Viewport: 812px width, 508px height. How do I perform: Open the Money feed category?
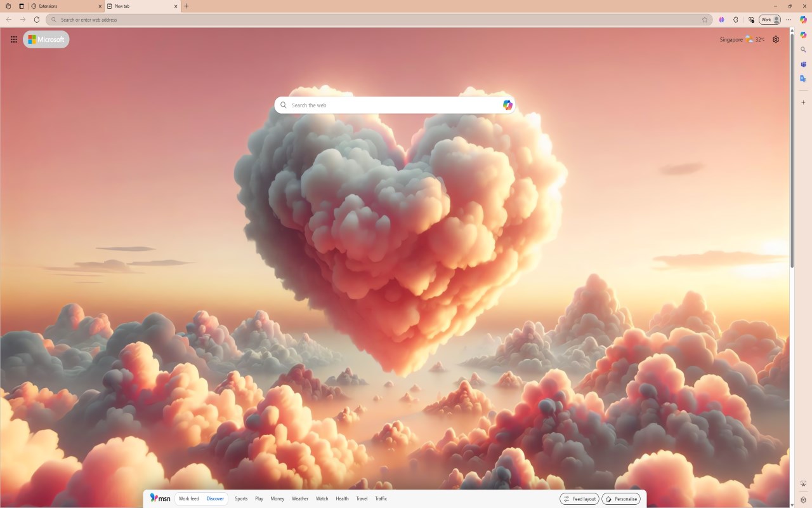coord(277,499)
